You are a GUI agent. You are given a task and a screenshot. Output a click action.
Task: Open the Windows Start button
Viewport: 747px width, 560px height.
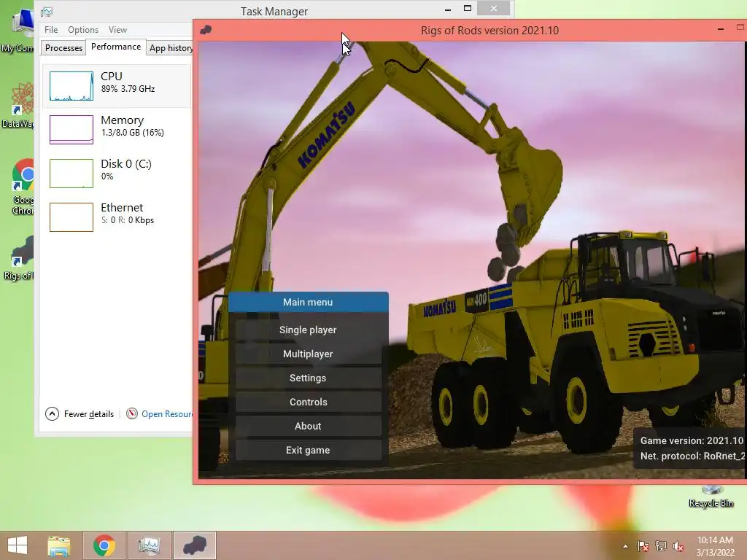[x=18, y=545]
